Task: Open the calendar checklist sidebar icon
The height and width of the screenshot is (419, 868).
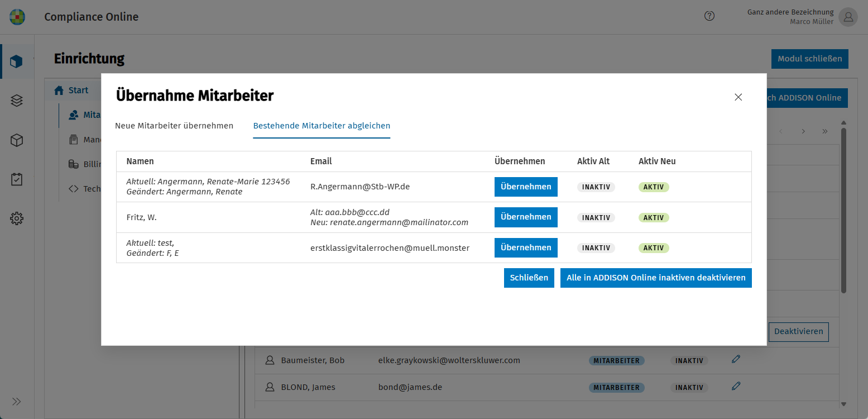Action: coord(17,179)
